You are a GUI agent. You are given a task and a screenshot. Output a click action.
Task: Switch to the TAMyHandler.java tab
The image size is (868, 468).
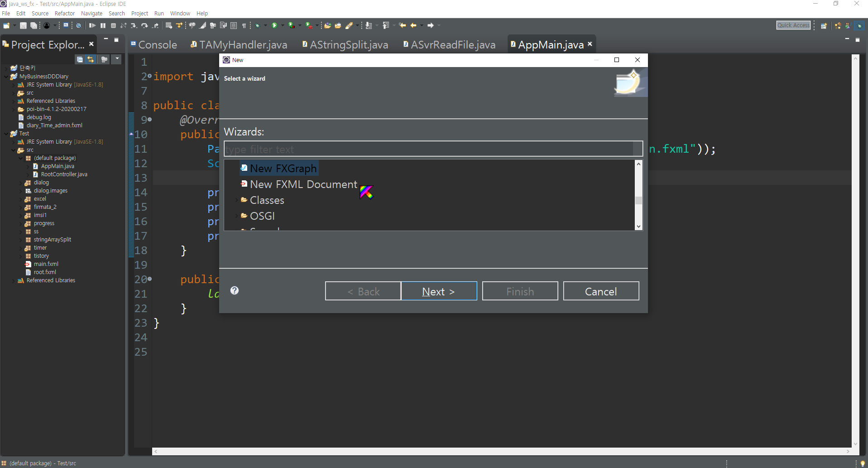point(239,44)
